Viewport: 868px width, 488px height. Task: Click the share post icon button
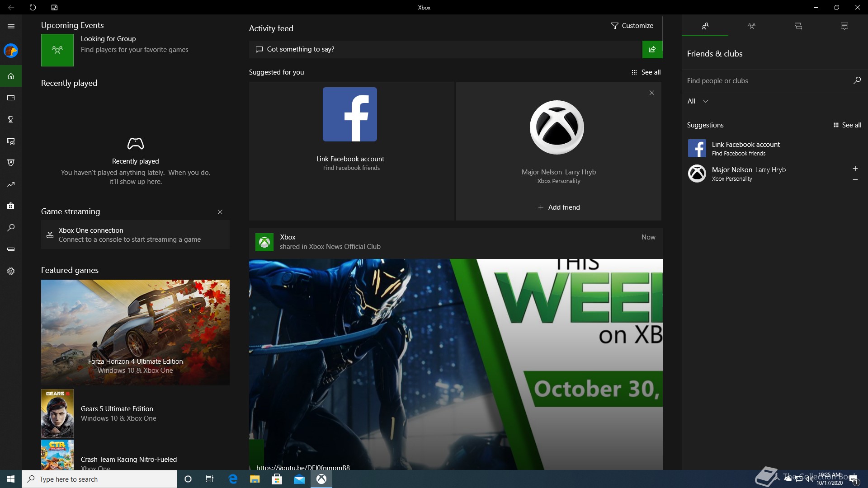coord(652,49)
